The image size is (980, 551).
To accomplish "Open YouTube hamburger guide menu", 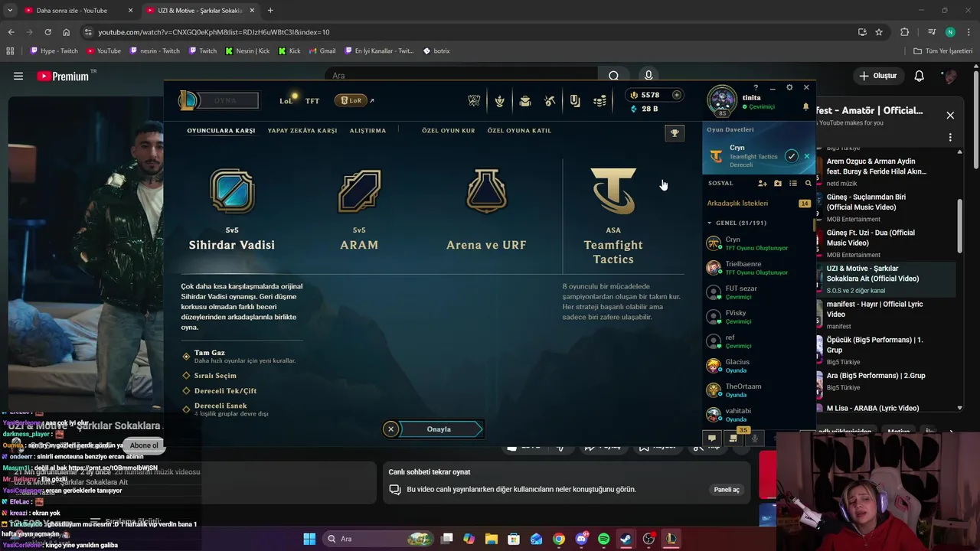I will point(18,76).
